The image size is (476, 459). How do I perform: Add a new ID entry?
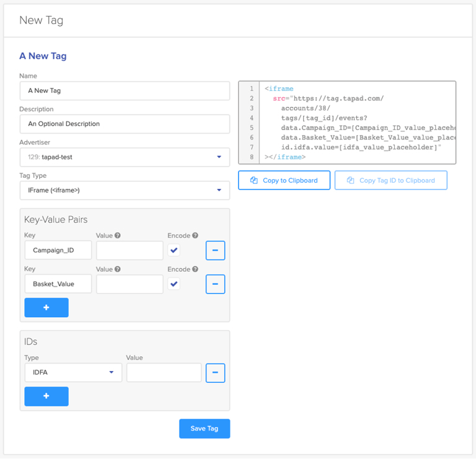coord(46,396)
